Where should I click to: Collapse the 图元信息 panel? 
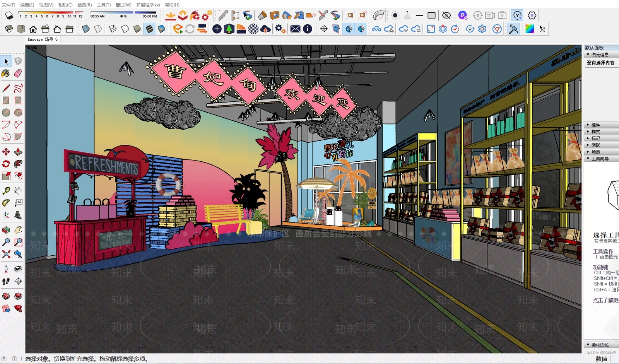[x=601, y=55]
